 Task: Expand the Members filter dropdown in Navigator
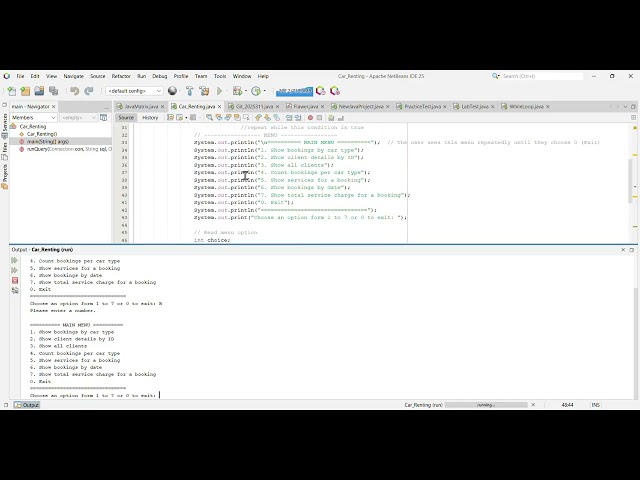coord(55,117)
